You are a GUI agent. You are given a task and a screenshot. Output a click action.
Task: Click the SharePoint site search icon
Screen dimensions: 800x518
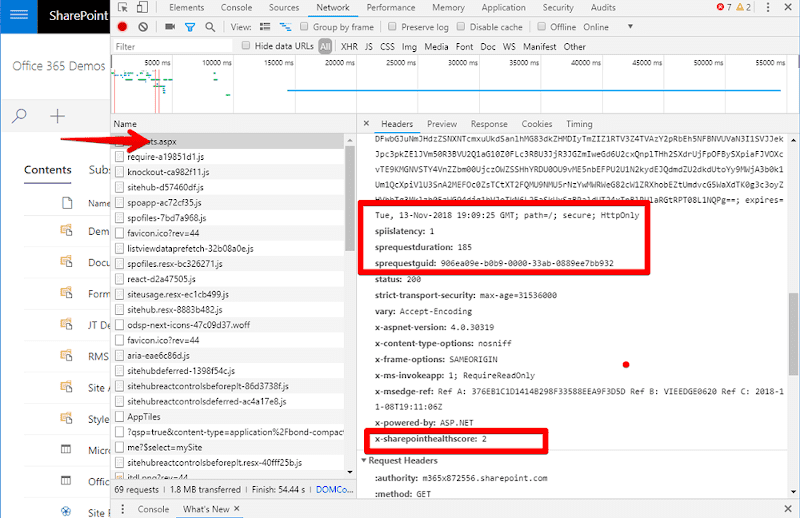19,116
